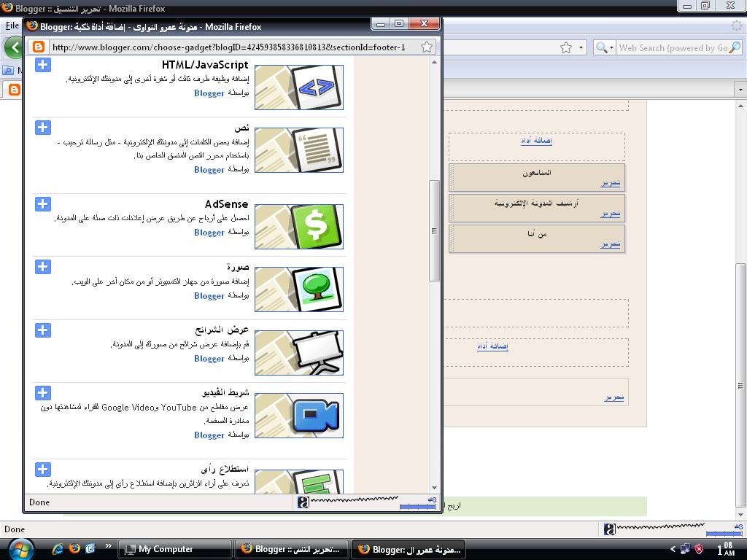Open the Blogger link under شريط الفيديو
The image size is (747, 560).
(x=209, y=435)
